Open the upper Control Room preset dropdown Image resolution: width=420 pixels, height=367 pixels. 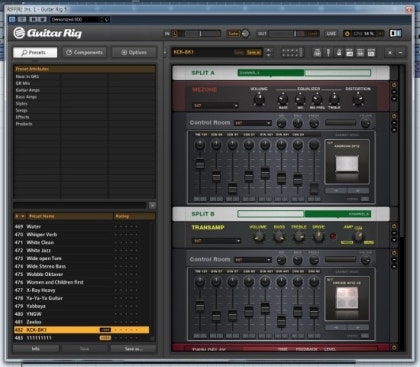[253, 123]
